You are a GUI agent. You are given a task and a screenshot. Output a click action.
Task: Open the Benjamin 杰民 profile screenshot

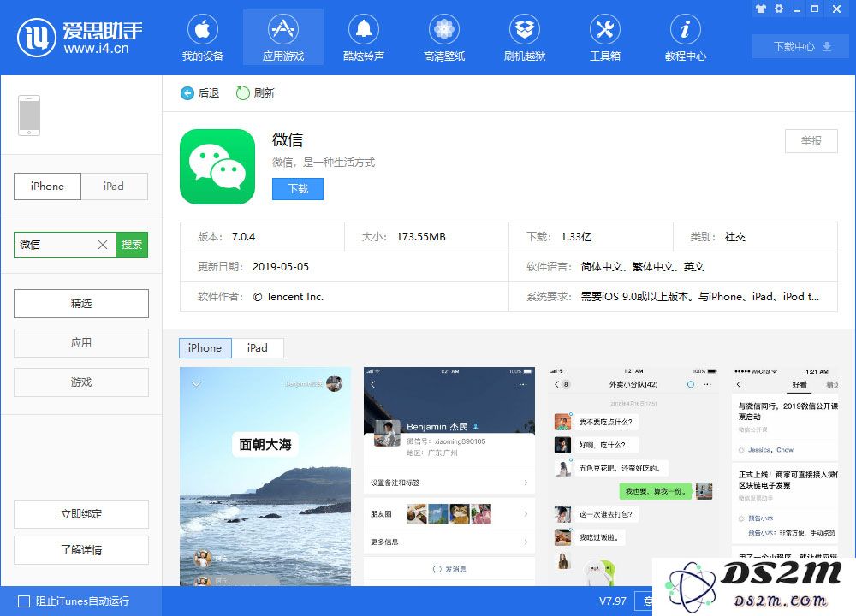(449, 477)
